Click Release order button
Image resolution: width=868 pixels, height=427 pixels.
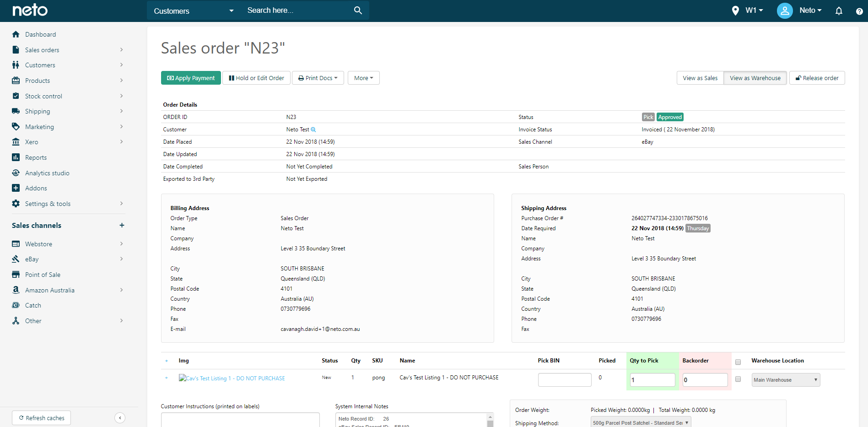pyautogui.click(x=817, y=78)
